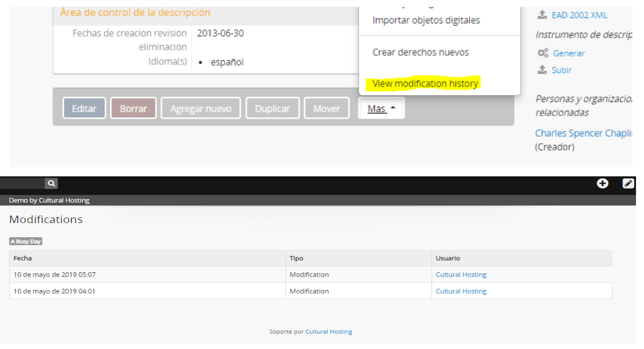The image size is (644, 349).
Task: Click the EAD 2002 XML export icon
Action: (542, 15)
